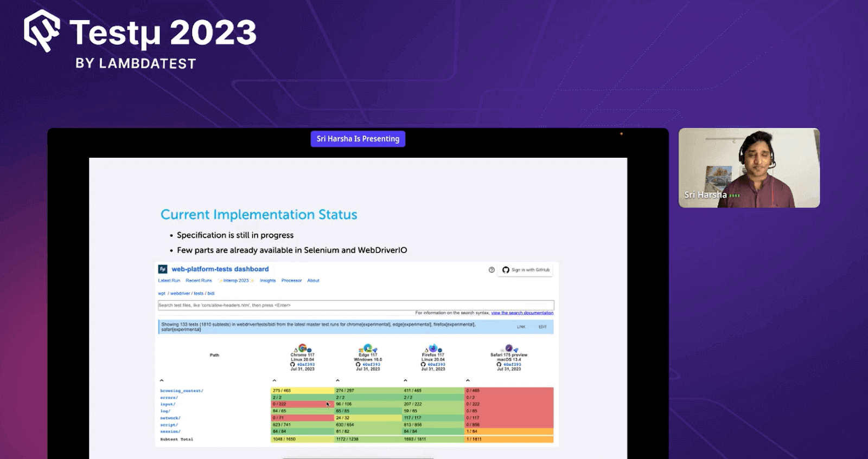Open the session/ directory
Image resolution: width=868 pixels, height=459 pixels.
(x=170, y=432)
